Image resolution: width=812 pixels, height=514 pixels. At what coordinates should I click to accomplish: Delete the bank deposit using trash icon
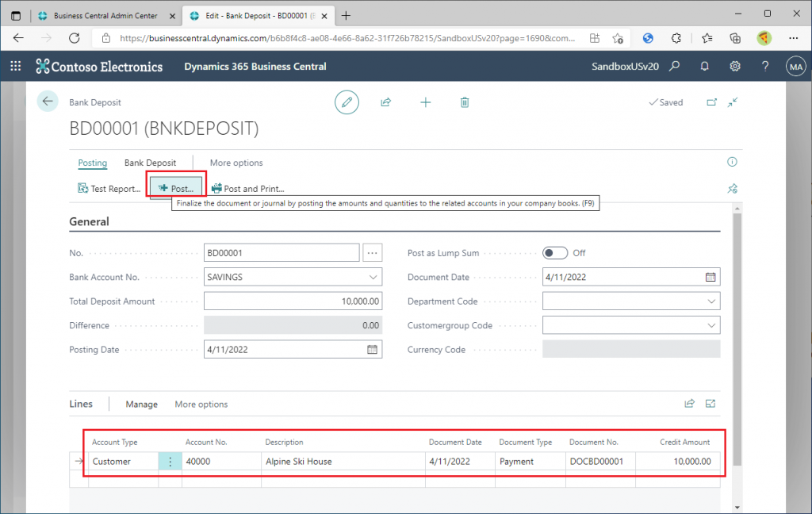click(x=465, y=102)
